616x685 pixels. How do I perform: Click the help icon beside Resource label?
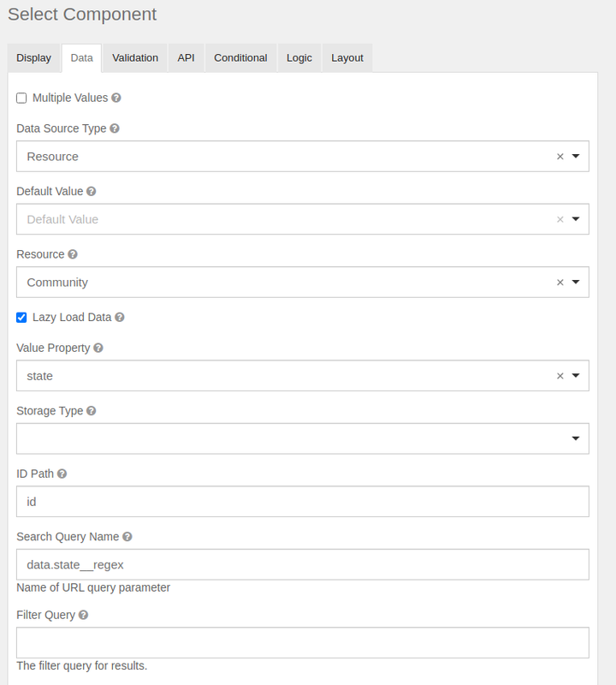click(73, 254)
